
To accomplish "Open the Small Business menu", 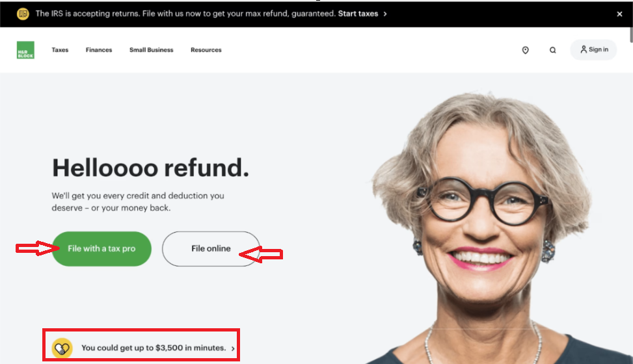I will click(x=152, y=50).
